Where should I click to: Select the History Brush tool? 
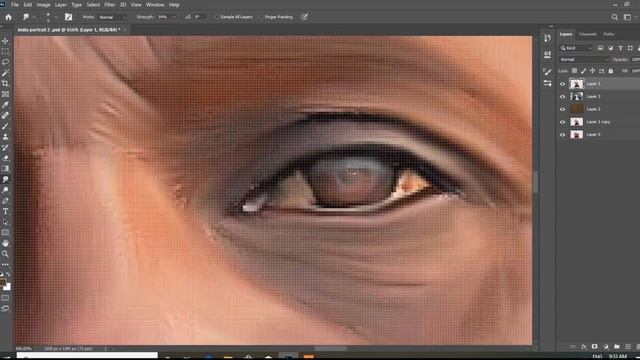(x=5, y=147)
